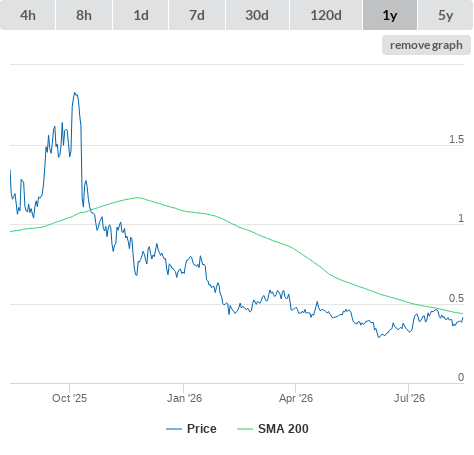The height and width of the screenshot is (455, 474).
Task: Toggle the SMA 200 legend entry
Action: click(x=273, y=429)
